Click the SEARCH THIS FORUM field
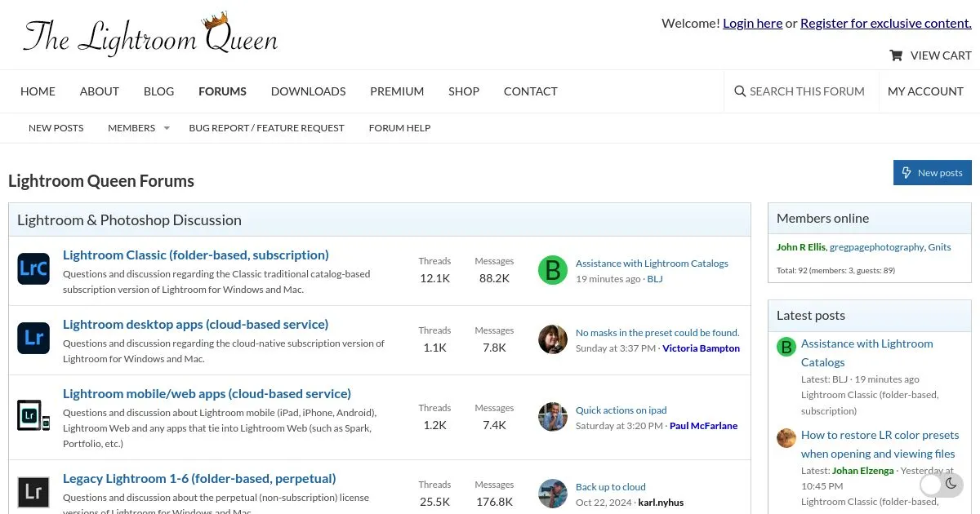This screenshot has height=514, width=980. coord(807,91)
